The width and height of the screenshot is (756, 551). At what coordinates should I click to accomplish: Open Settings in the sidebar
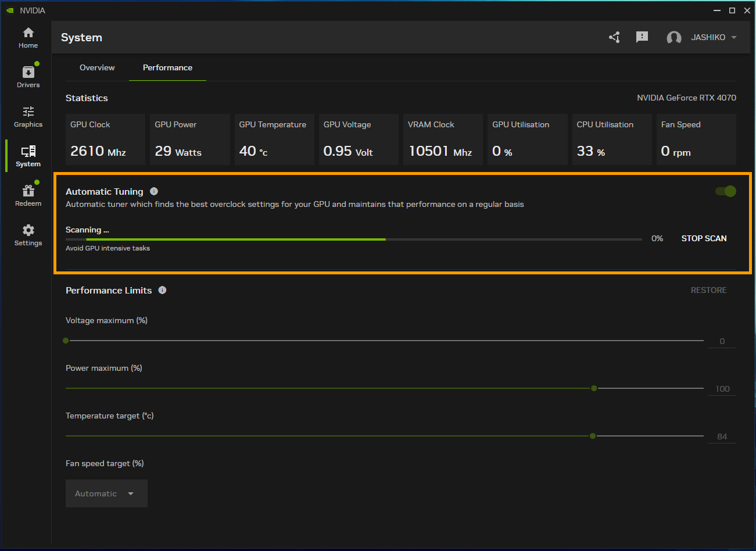tap(28, 235)
